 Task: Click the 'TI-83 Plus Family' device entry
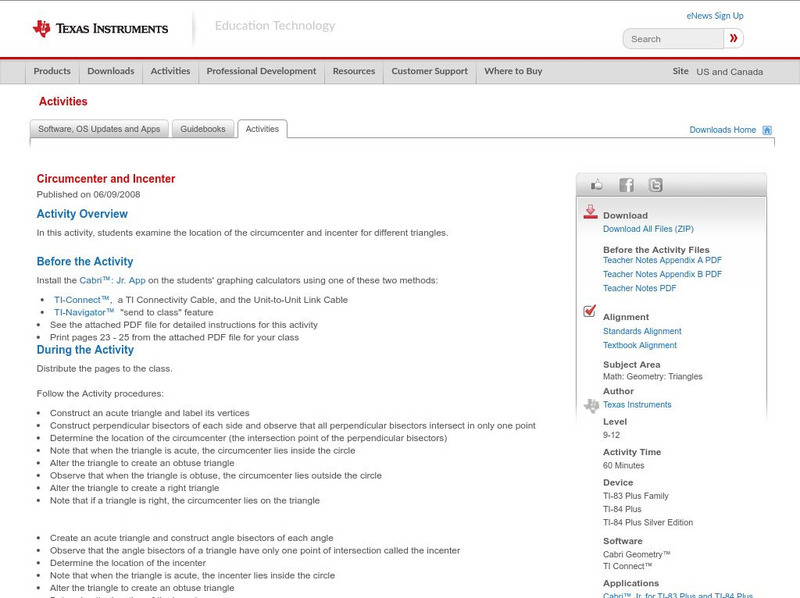(x=635, y=496)
